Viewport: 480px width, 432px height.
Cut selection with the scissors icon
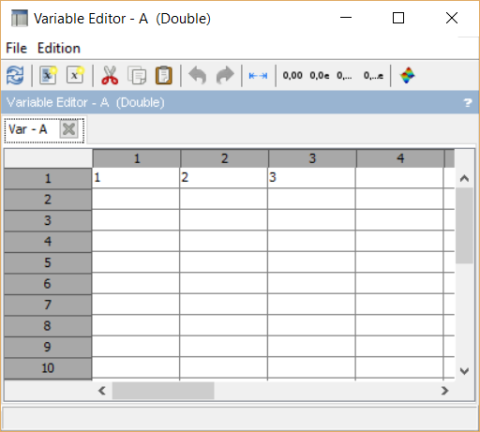pyautogui.click(x=110, y=76)
